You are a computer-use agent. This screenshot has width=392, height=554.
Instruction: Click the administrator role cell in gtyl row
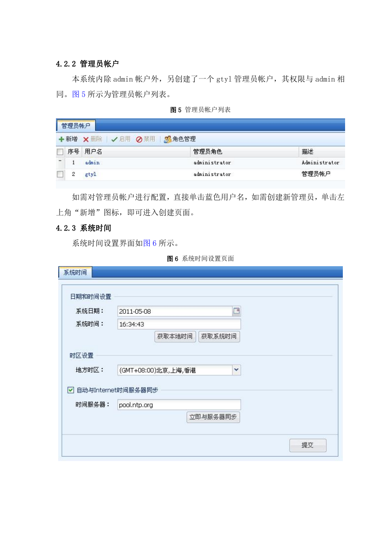coord(212,174)
